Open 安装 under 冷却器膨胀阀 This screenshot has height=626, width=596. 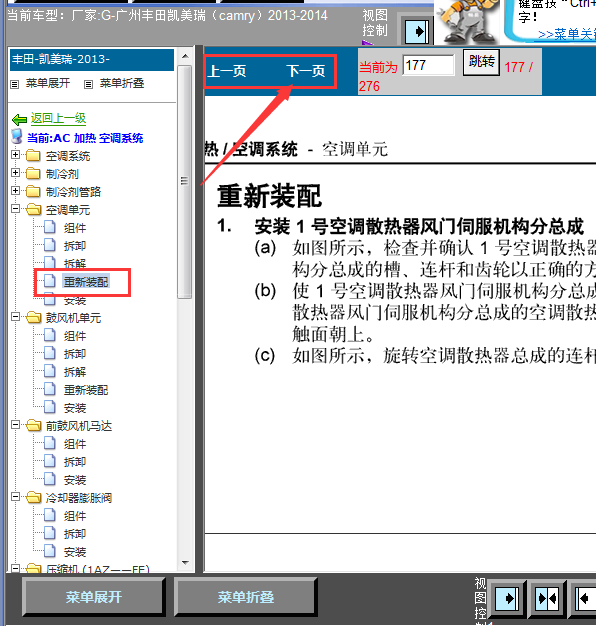click(x=75, y=552)
